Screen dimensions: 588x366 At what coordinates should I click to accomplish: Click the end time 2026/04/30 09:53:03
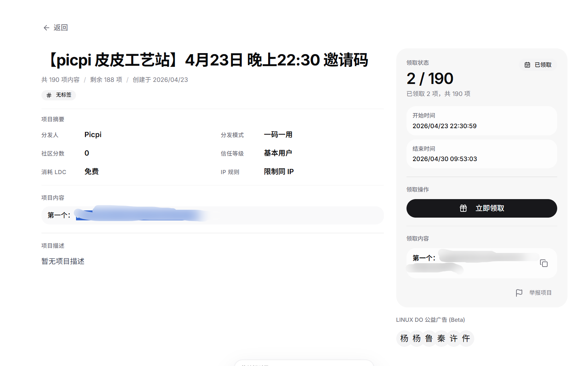[445, 159]
